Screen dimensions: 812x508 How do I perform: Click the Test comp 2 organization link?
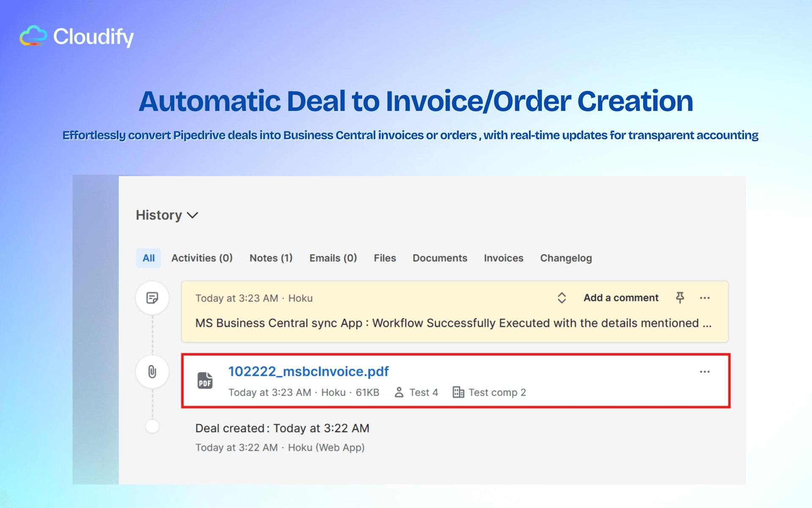[x=497, y=392]
